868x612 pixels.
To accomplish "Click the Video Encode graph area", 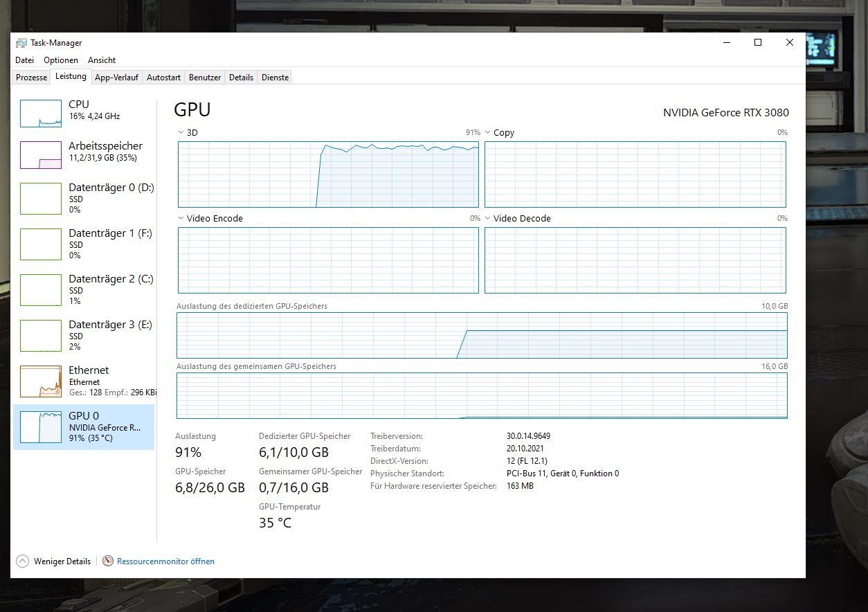I will (328, 260).
